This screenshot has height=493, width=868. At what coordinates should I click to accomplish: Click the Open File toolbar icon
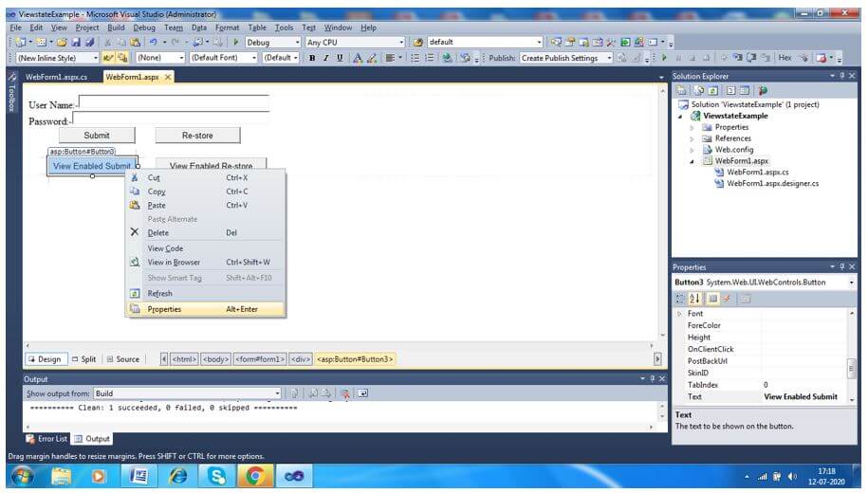(x=62, y=42)
